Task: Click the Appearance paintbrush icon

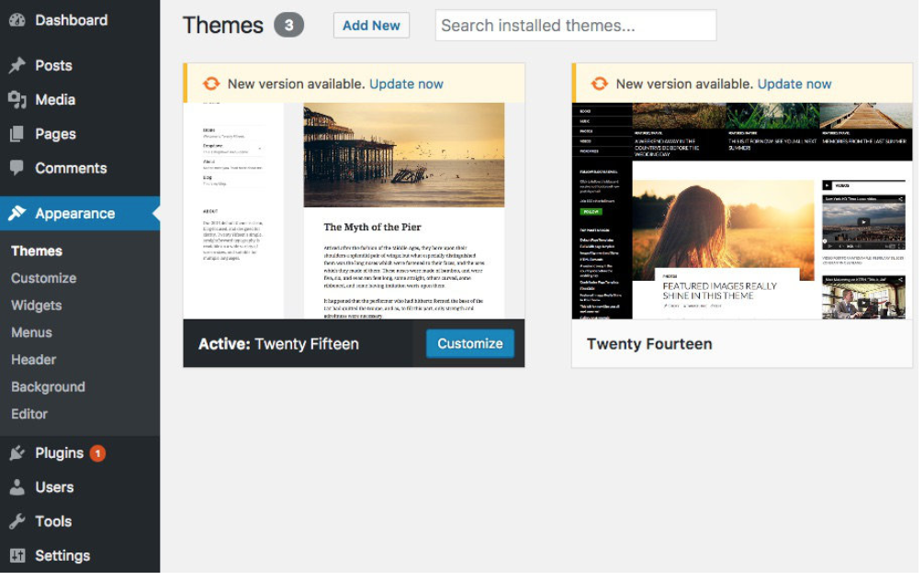Action: coord(17,213)
